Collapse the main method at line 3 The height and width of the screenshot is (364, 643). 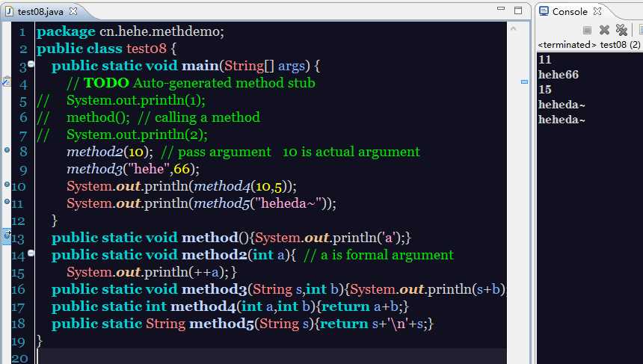tap(31, 64)
